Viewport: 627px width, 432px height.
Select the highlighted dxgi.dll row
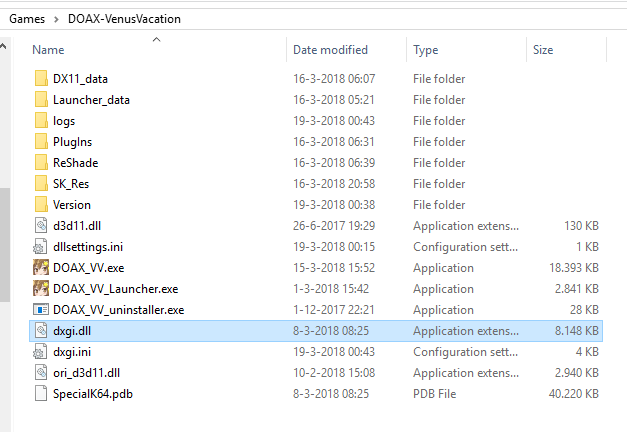(316, 331)
